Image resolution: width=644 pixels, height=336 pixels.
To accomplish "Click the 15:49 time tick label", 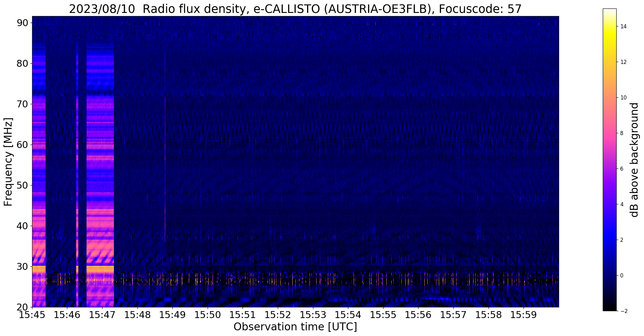I will [172, 315].
